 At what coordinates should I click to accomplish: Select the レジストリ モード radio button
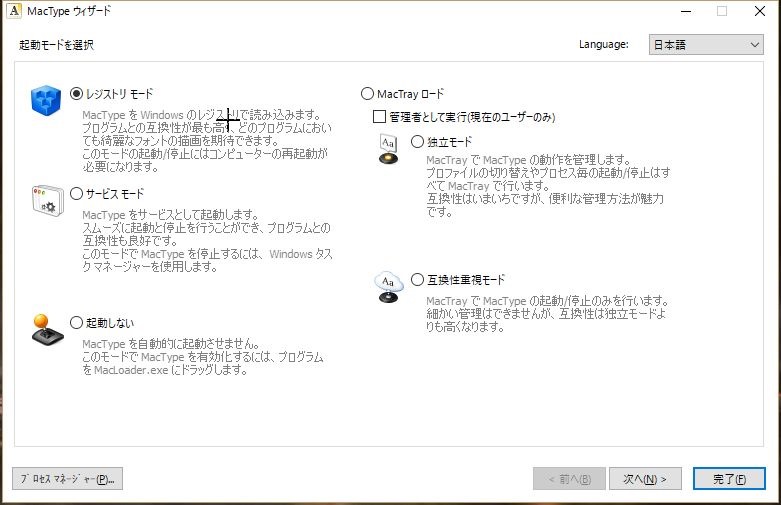click(76, 94)
